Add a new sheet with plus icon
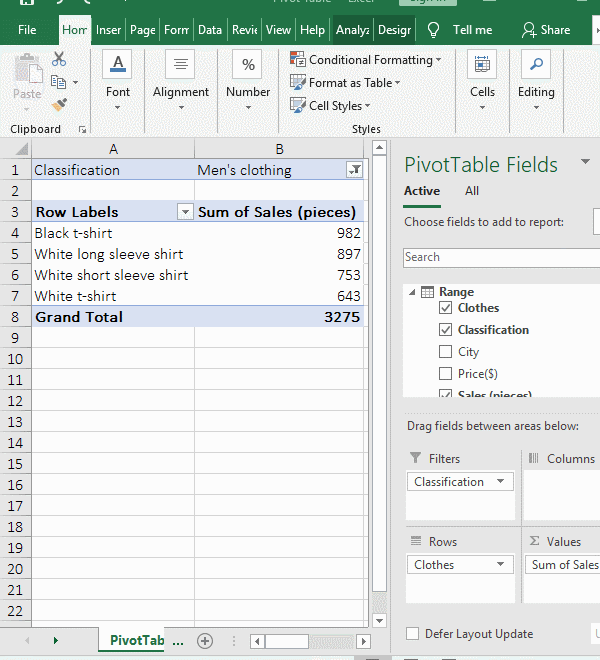Screen dimensions: 600x660 (205, 641)
